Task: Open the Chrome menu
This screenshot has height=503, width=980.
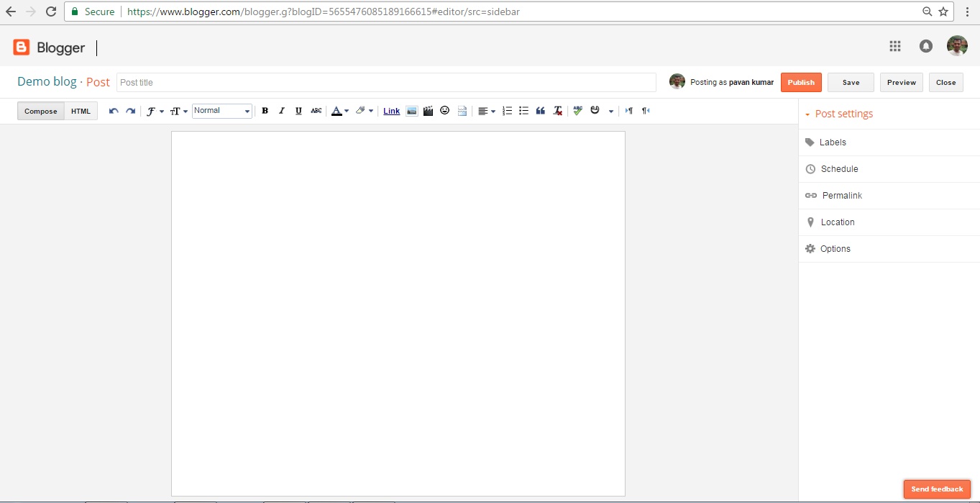Action: (x=968, y=12)
